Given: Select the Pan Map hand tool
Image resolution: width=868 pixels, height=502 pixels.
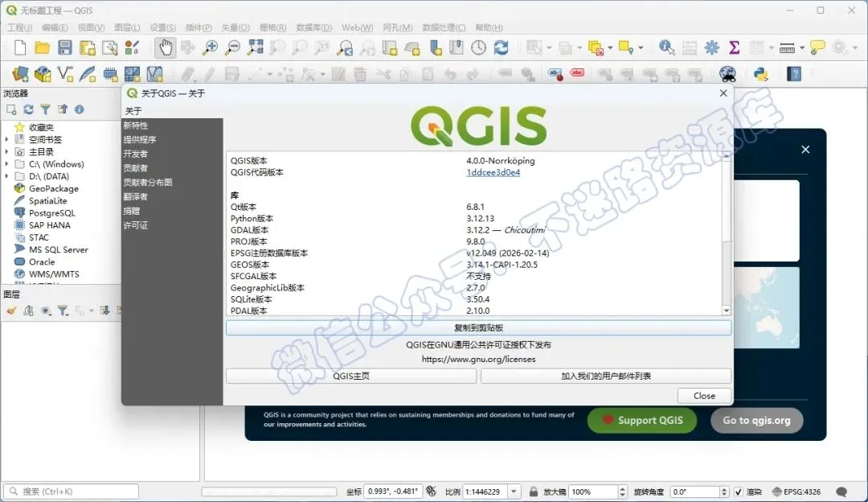Looking at the screenshot, I should pyautogui.click(x=165, y=48).
